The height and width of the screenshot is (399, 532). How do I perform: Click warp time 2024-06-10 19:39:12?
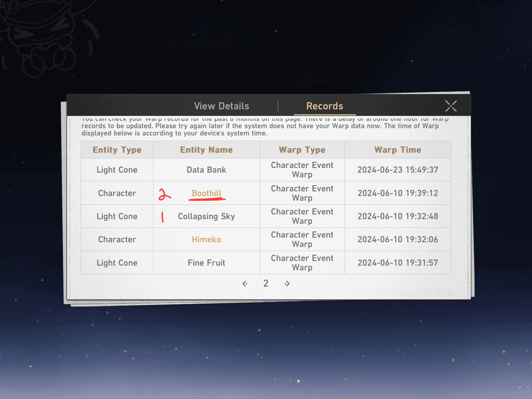398,193
